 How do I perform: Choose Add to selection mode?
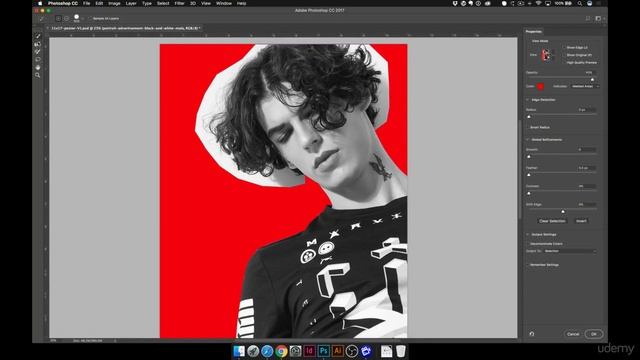58,18
